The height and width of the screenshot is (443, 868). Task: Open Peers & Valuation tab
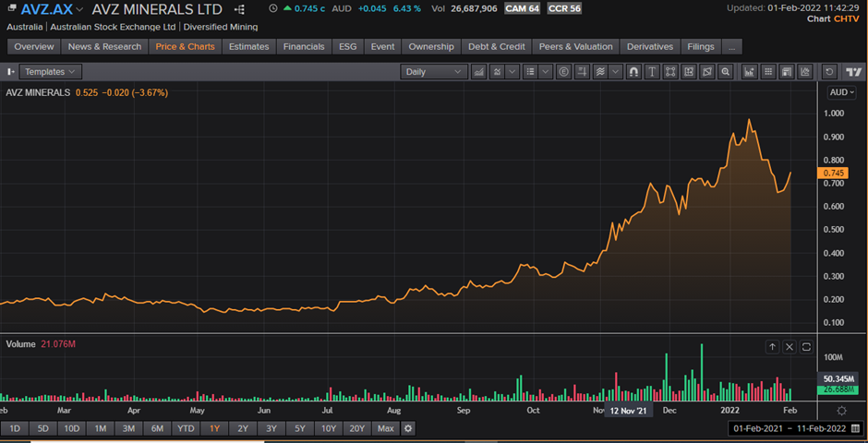575,46
